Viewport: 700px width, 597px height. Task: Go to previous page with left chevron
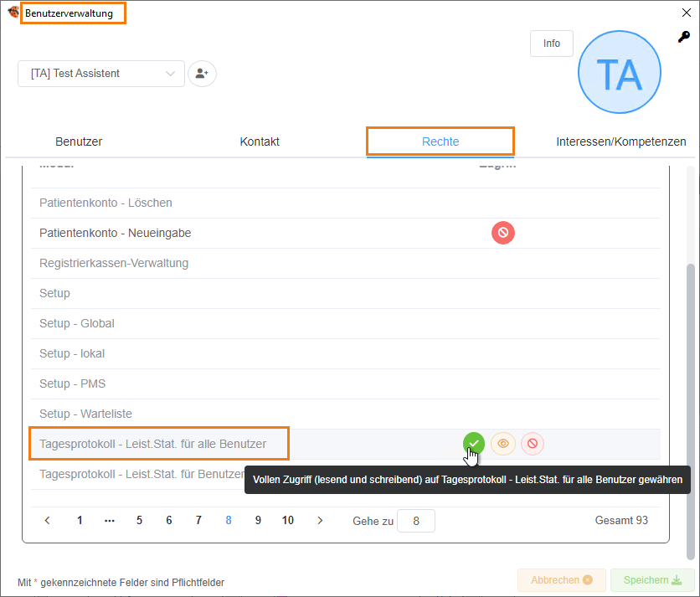48,521
